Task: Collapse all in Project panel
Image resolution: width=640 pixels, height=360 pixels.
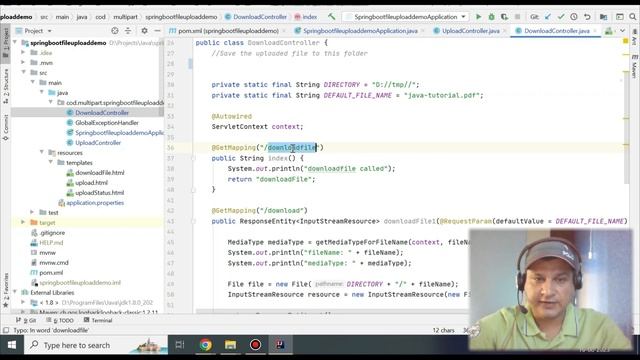Action: [x=128, y=31]
